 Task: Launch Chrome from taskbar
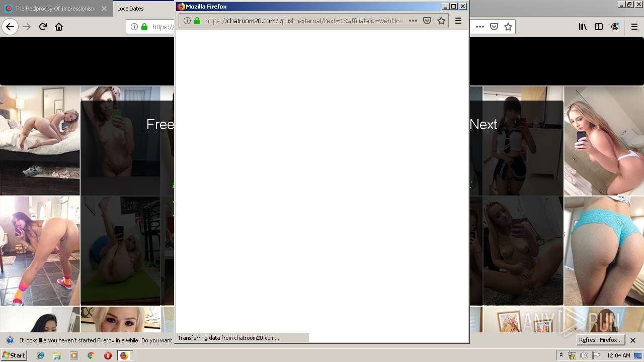pos(91,355)
